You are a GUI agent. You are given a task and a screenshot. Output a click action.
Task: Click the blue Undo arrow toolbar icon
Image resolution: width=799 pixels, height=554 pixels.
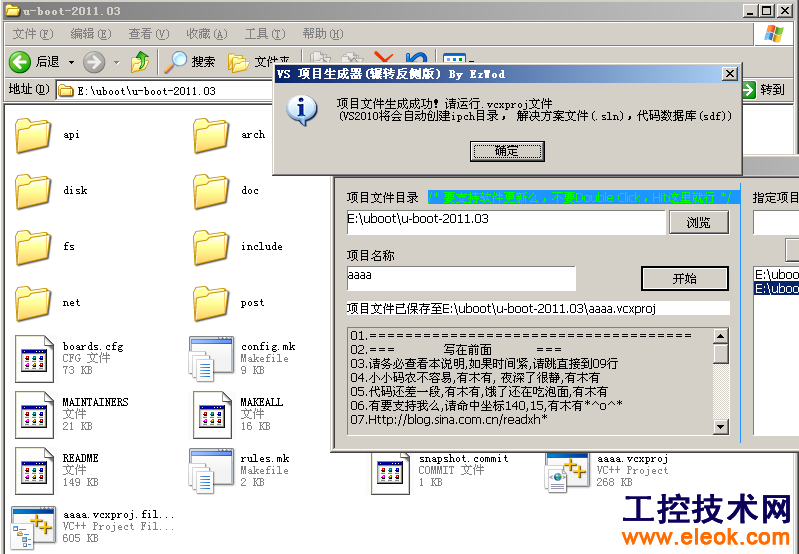pyautogui.click(x=416, y=56)
